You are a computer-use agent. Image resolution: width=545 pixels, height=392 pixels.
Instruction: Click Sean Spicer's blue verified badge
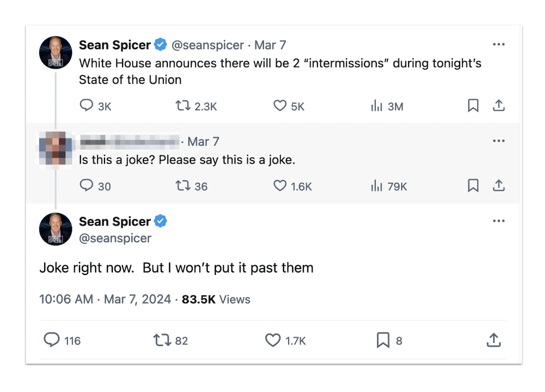(x=159, y=45)
